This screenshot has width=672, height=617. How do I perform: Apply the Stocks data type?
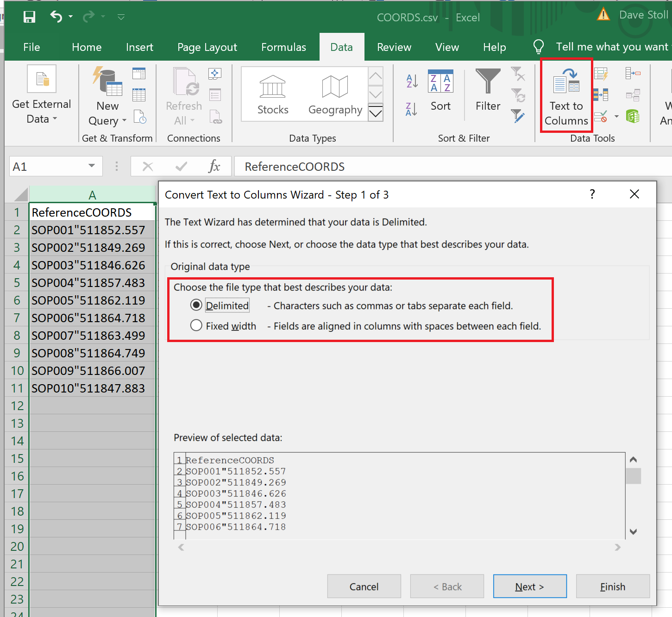pos(272,93)
